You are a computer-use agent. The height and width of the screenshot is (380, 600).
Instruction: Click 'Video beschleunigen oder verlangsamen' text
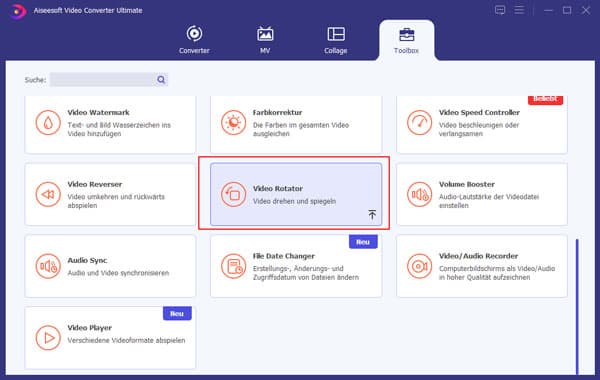tap(479, 129)
